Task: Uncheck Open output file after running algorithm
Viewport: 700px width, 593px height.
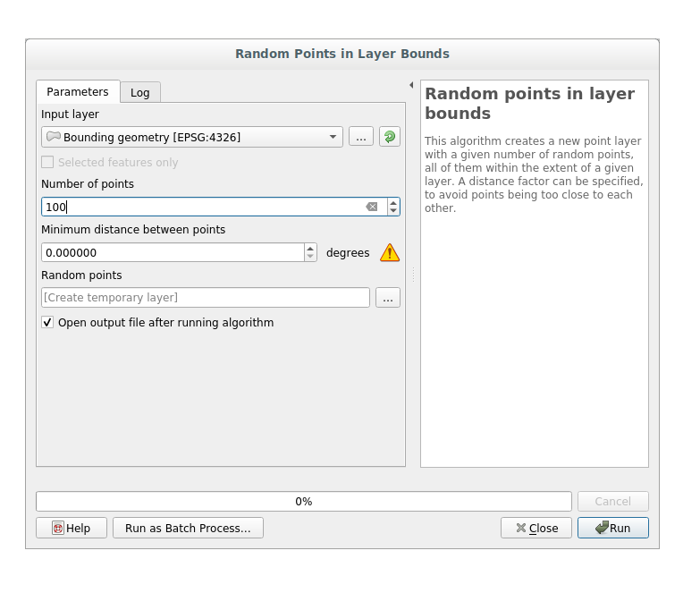Action: click(47, 322)
